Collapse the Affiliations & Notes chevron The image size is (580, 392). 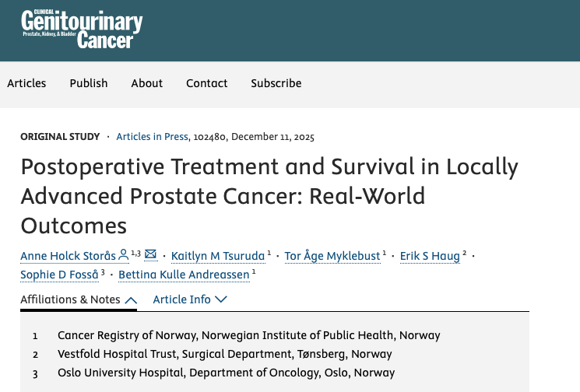click(x=131, y=299)
